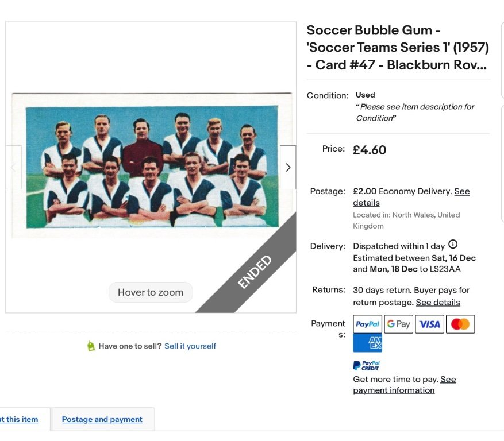Click the Google Pay icon
This screenshot has height=441, width=504.
coord(398,324)
